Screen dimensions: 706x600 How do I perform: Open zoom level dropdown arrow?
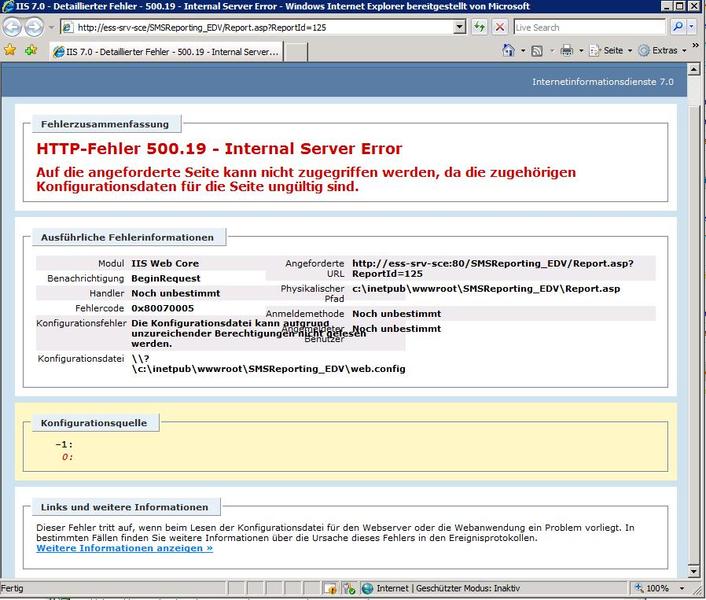click(x=682, y=588)
